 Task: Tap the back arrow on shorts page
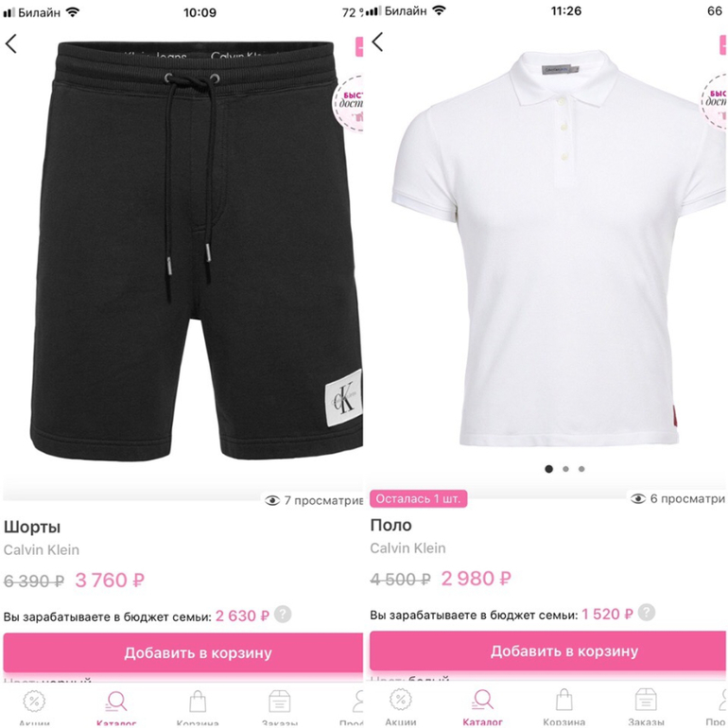[10, 43]
